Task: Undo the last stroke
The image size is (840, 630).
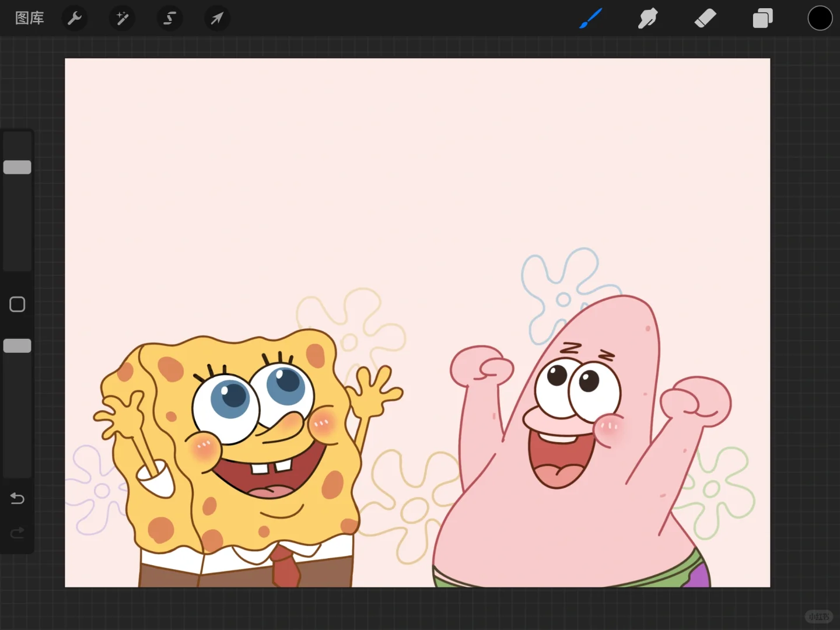Action: 17,499
